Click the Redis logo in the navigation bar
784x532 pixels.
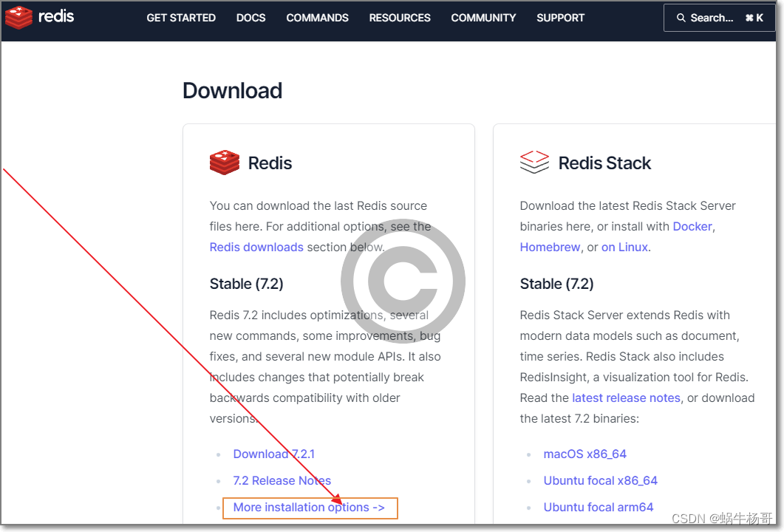tap(39, 17)
